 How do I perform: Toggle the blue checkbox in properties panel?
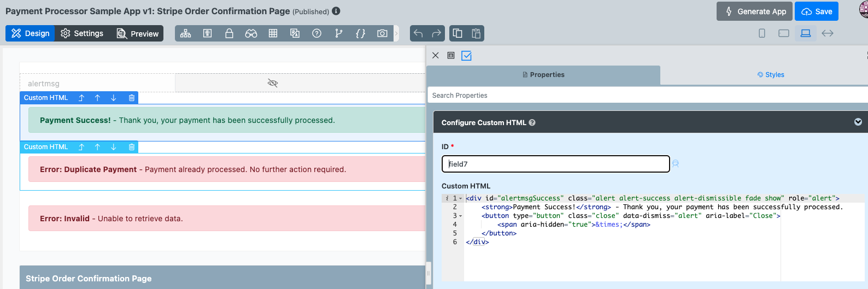(466, 55)
